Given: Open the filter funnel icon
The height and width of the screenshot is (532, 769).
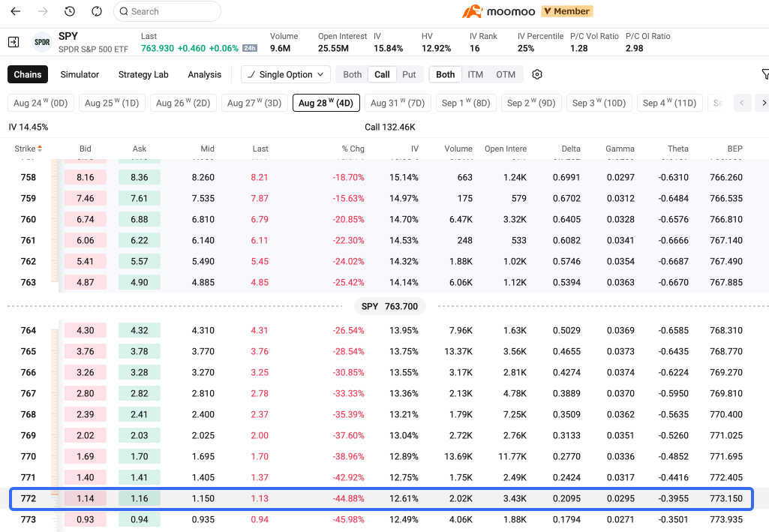Looking at the screenshot, I should click(765, 74).
